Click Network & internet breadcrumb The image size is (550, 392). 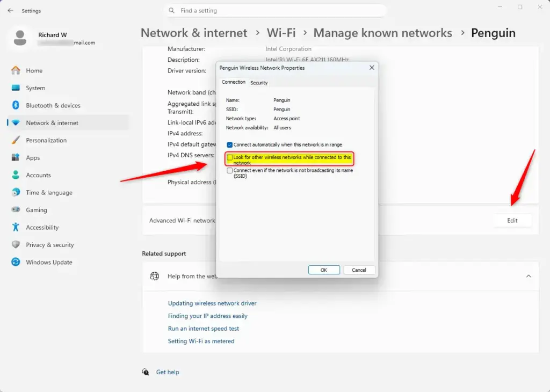click(194, 33)
